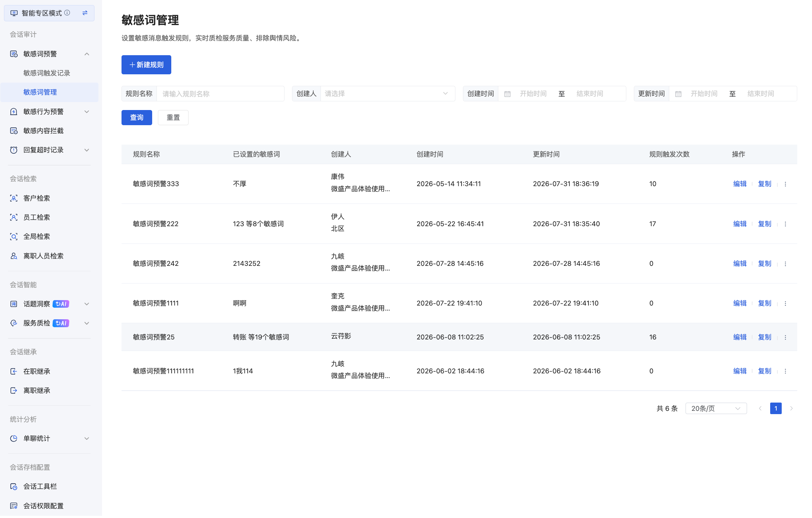Expand the 单聊统计 menu
Screen dimensions: 812x518
pos(87,439)
